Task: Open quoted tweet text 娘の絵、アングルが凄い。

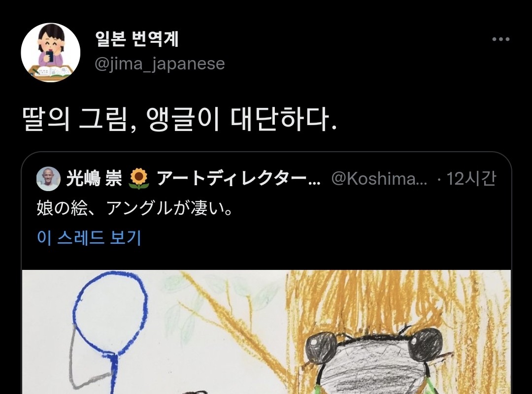Action: point(135,208)
